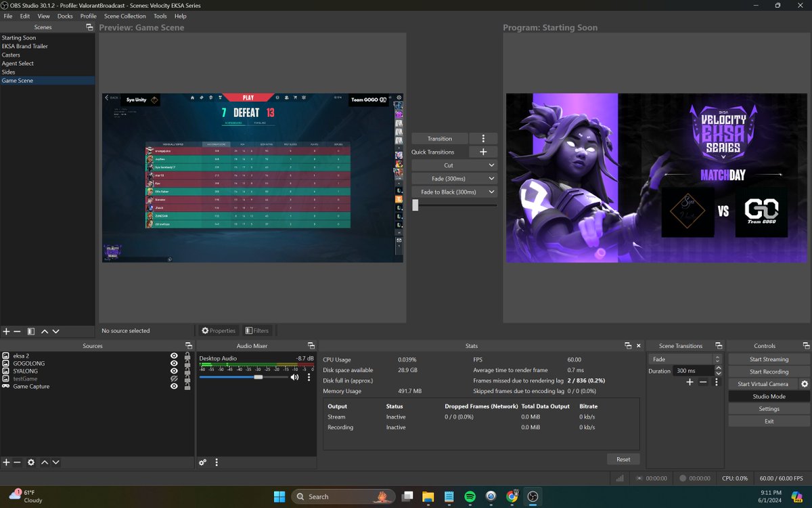This screenshot has height=508, width=812.
Task: Add a new scene with the plus icon
Action: click(7, 331)
